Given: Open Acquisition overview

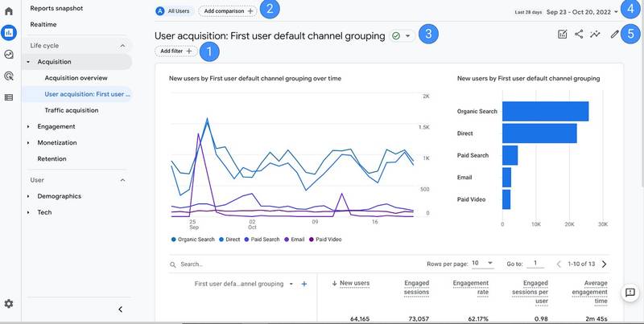Looking at the screenshot, I should click(x=76, y=78).
